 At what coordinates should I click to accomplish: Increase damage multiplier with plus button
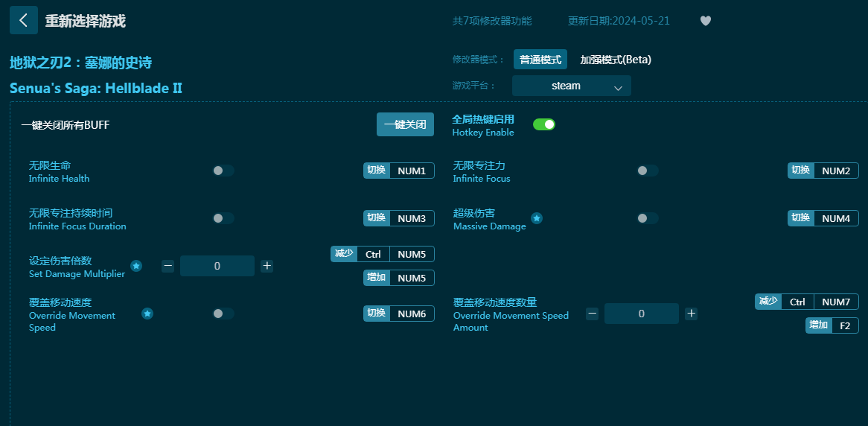(x=267, y=266)
